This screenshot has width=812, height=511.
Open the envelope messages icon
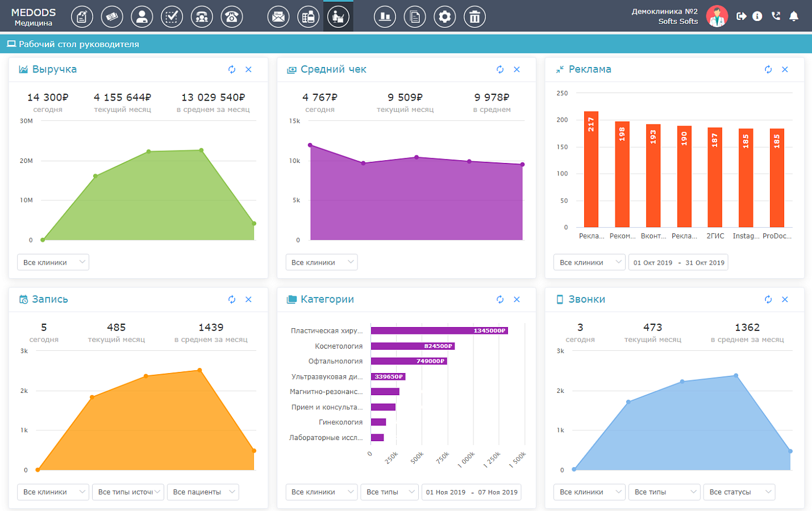point(278,16)
